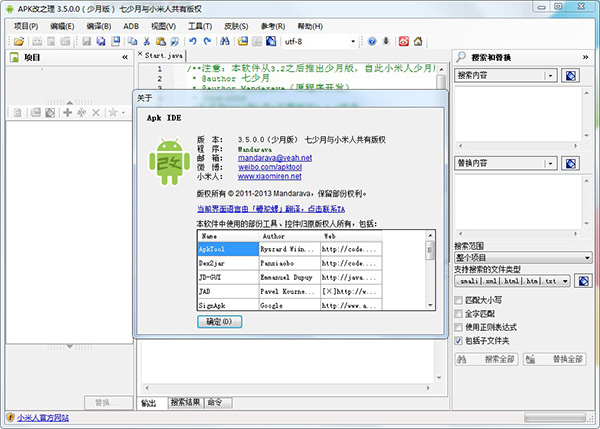
Task: Open the 小米人官方网站 status bar link
Action: (x=43, y=418)
